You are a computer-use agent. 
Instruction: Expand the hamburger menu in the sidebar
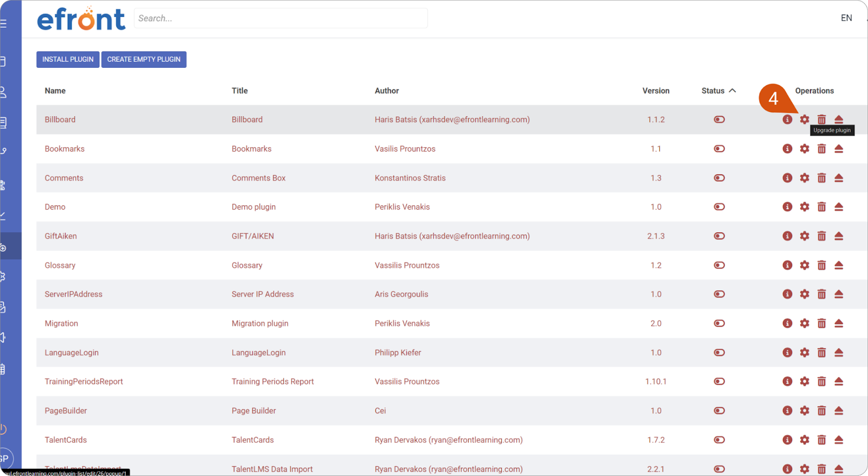pos(3,24)
